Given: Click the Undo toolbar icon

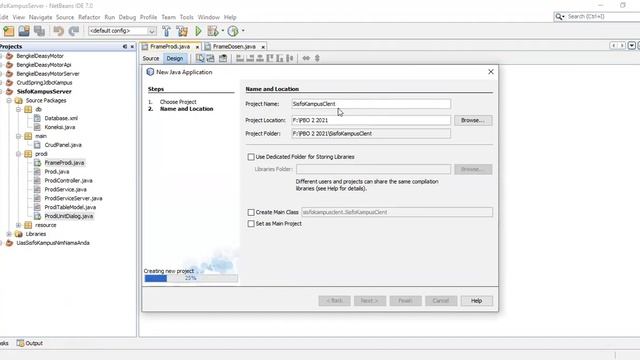Looking at the screenshot, I should click(58, 31).
